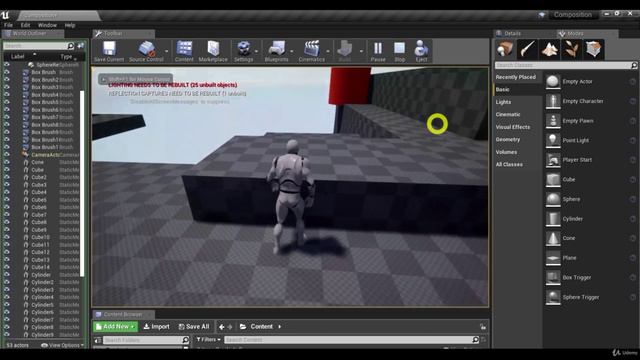Open the Build options dropdown arrow
Image resolution: width=640 pixels, height=360 pixels.
tap(361, 51)
